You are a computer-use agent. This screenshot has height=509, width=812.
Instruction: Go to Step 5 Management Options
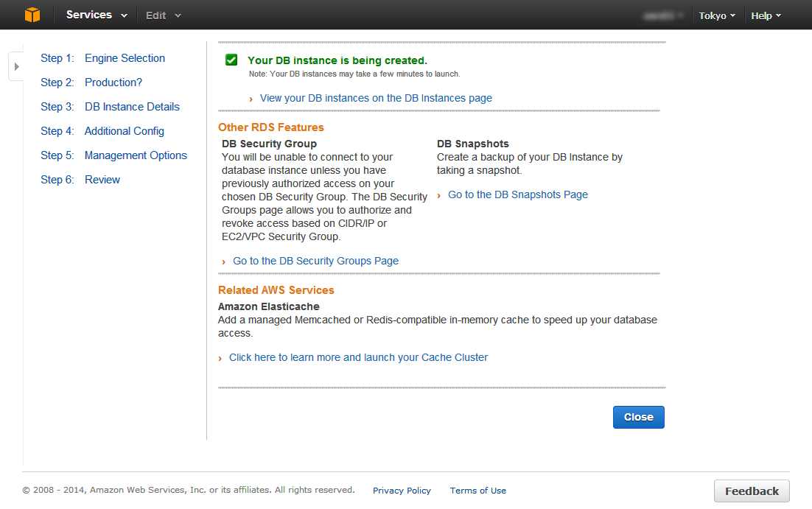(x=113, y=155)
